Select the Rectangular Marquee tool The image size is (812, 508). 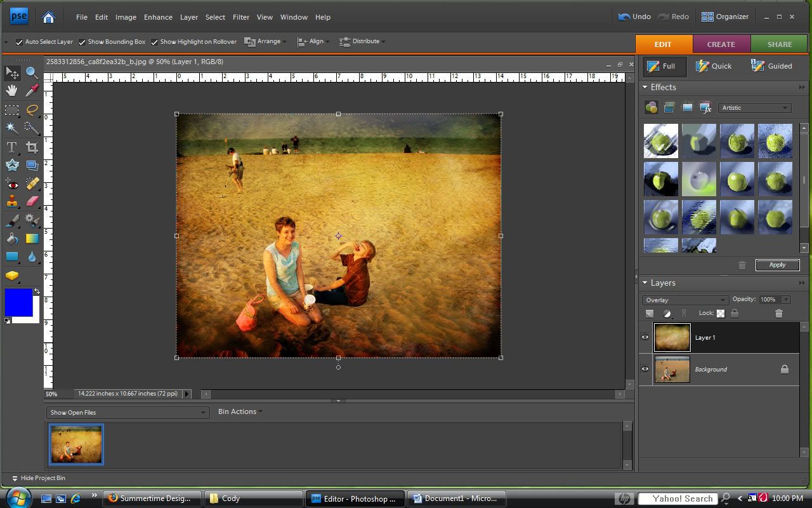12,110
